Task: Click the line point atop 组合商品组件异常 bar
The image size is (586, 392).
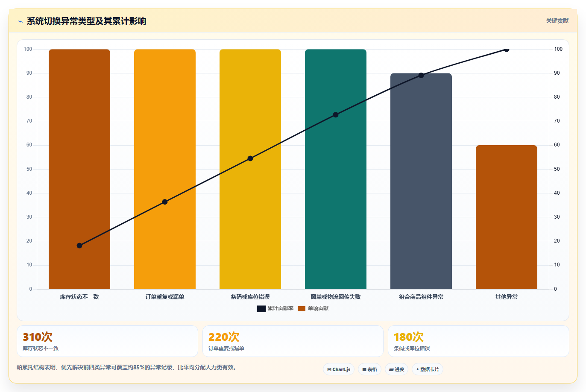Action: (x=421, y=75)
